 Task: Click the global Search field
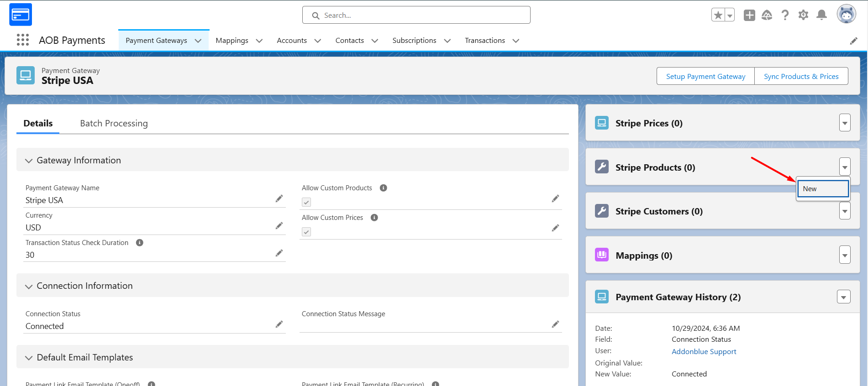point(416,15)
